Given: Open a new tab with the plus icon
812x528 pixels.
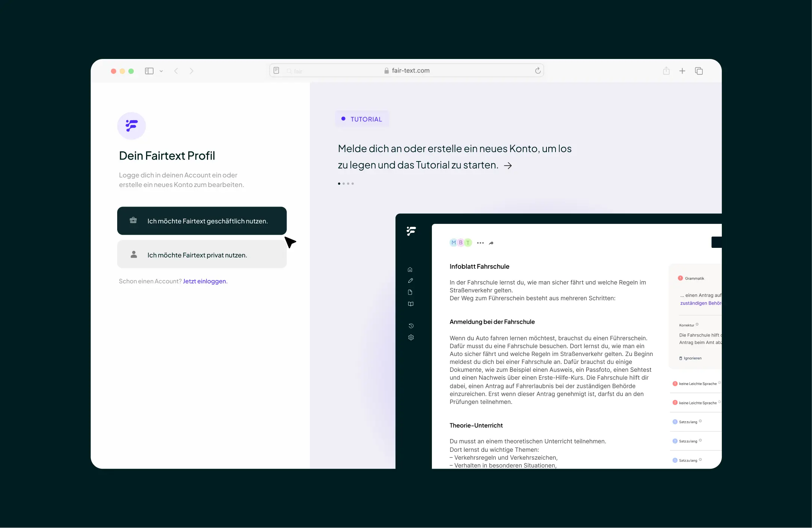Looking at the screenshot, I should (682, 71).
